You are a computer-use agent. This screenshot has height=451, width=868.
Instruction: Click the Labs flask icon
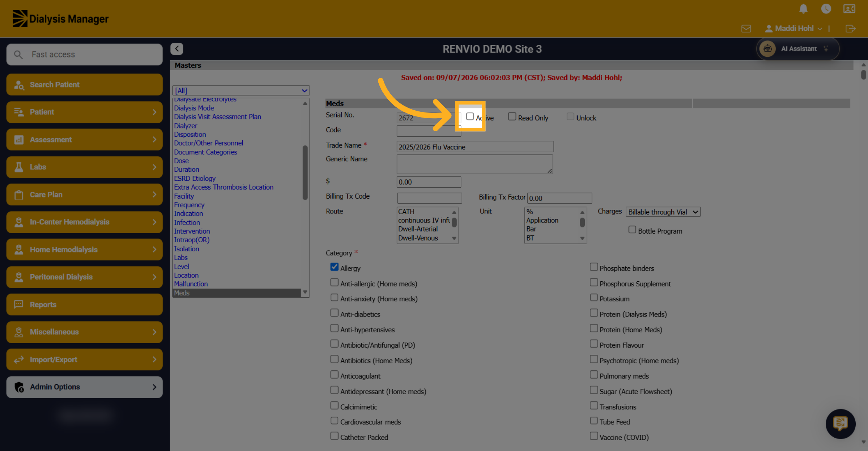pos(19,167)
